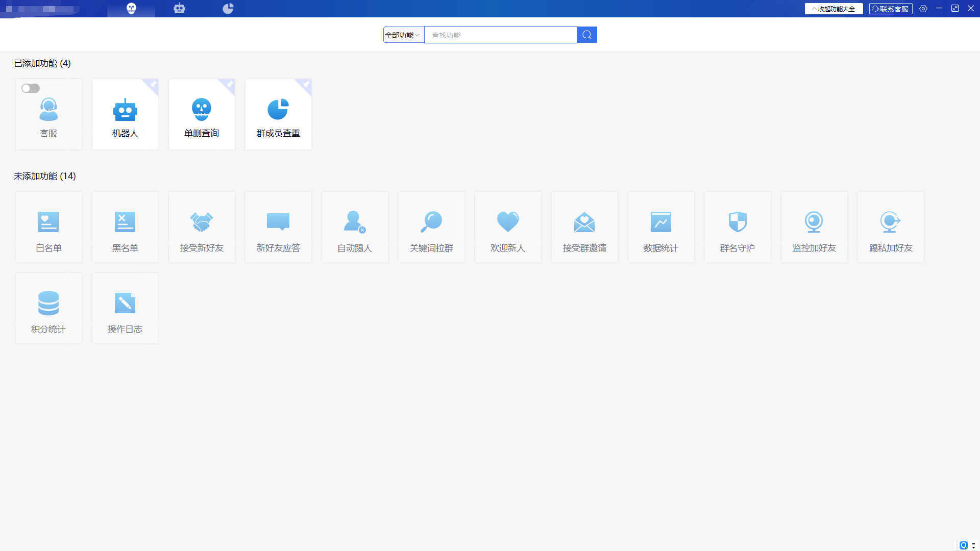This screenshot has height=551, width=980.
Task: Switch to the robot tab in title bar
Action: click(179, 8)
